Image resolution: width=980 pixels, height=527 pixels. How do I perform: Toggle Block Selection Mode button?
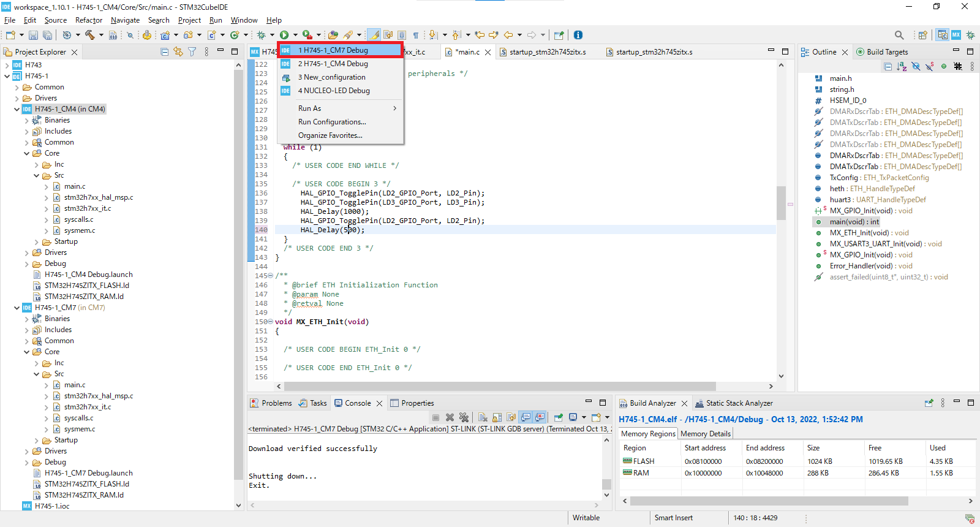[402, 35]
